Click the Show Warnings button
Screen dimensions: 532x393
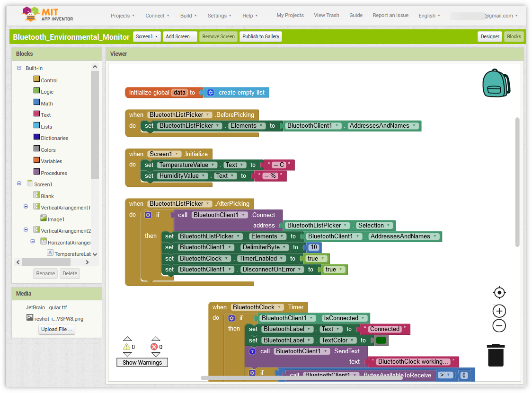tap(142, 362)
